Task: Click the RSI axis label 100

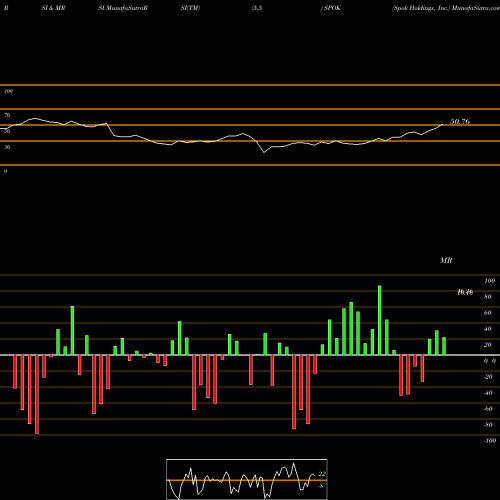Action: point(8,91)
